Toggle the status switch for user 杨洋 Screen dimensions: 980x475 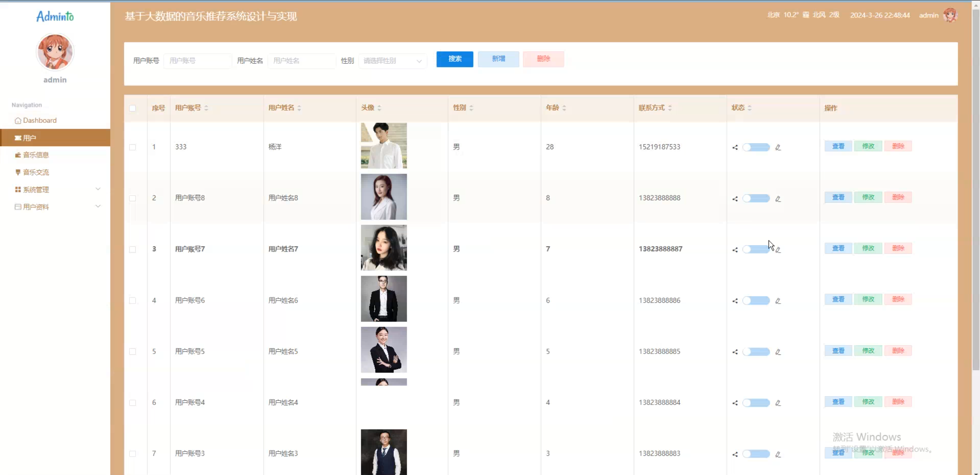point(756,147)
